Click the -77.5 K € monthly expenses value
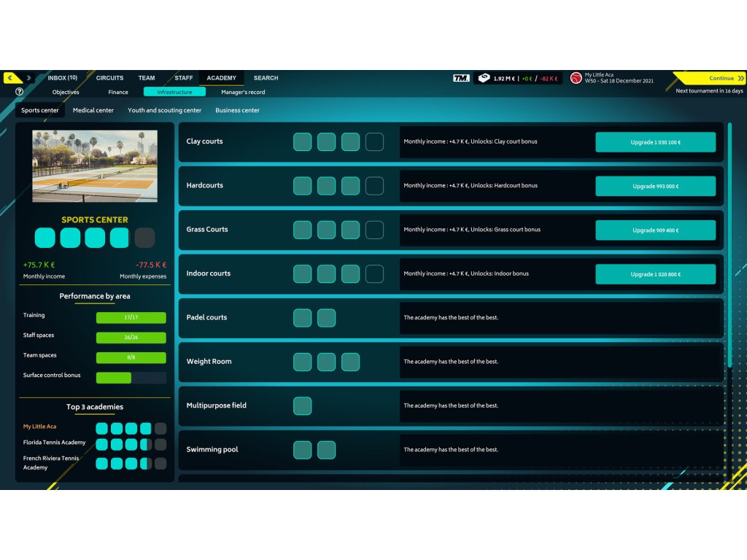 [151, 265]
